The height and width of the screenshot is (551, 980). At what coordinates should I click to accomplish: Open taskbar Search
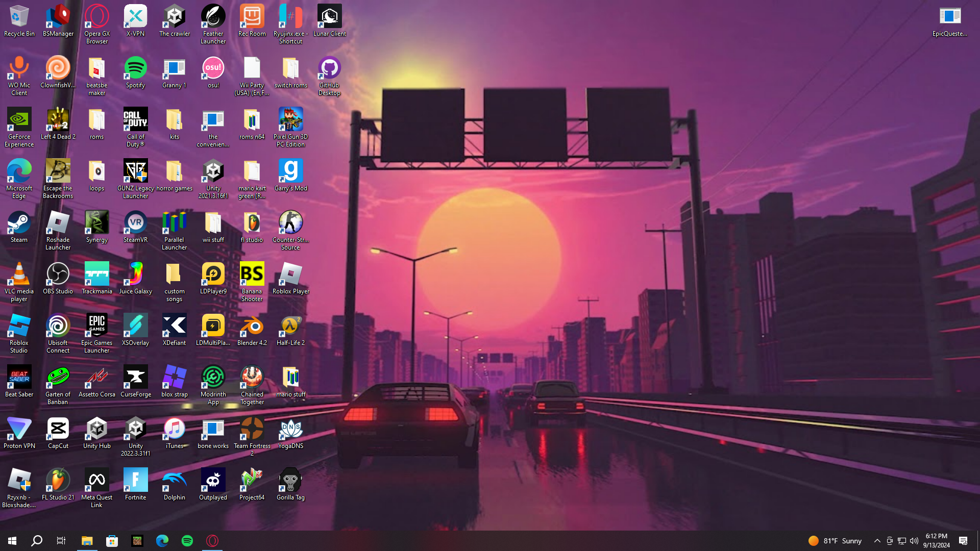tap(37, 541)
